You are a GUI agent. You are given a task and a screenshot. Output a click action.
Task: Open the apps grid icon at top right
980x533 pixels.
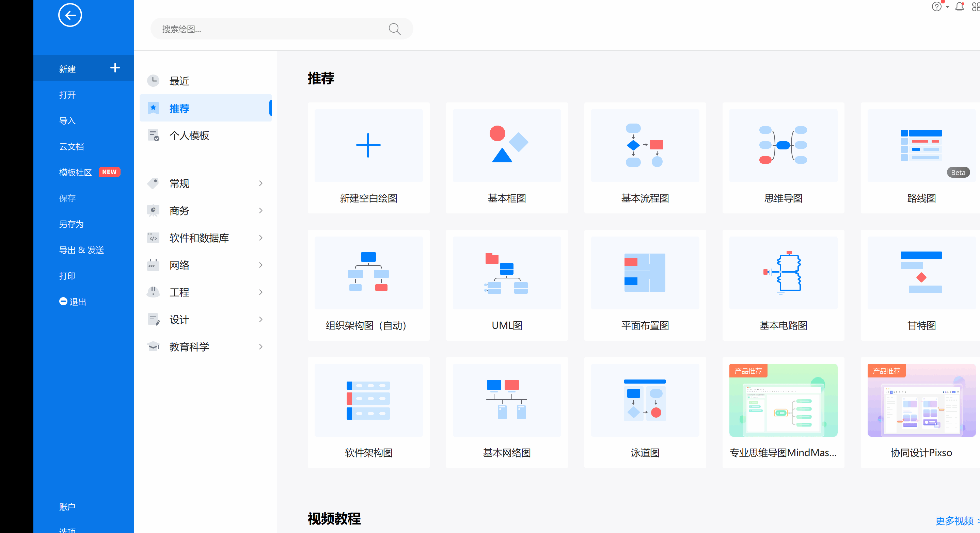point(976,6)
